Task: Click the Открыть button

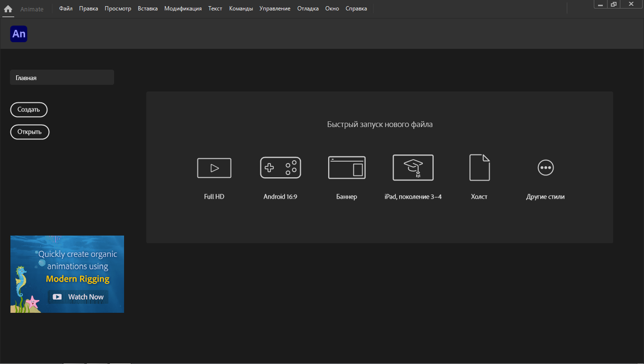Action: 30,132
